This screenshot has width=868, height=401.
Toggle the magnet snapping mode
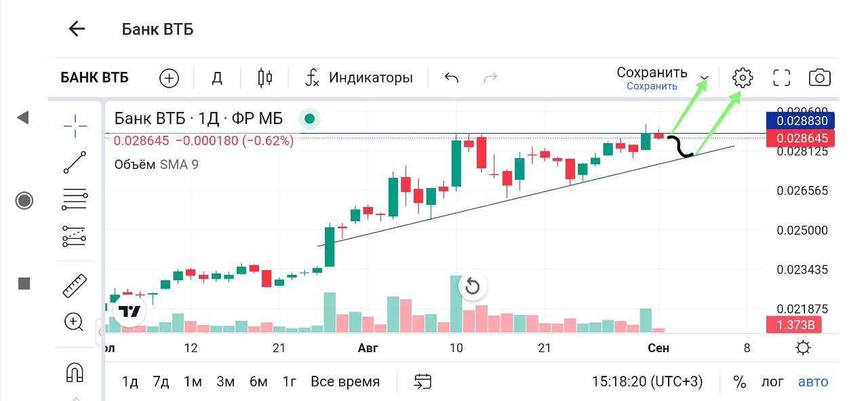[75, 372]
